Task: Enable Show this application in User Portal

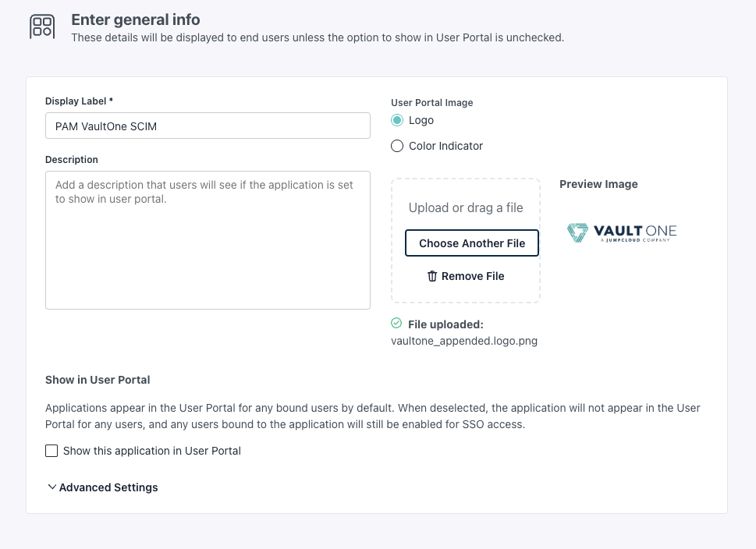Action: coord(51,451)
